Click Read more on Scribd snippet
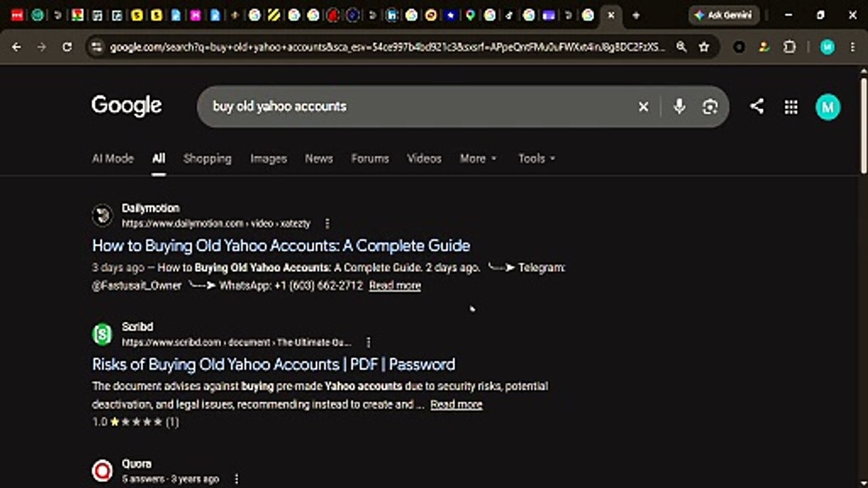 pyautogui.click(x=456, y=405)
